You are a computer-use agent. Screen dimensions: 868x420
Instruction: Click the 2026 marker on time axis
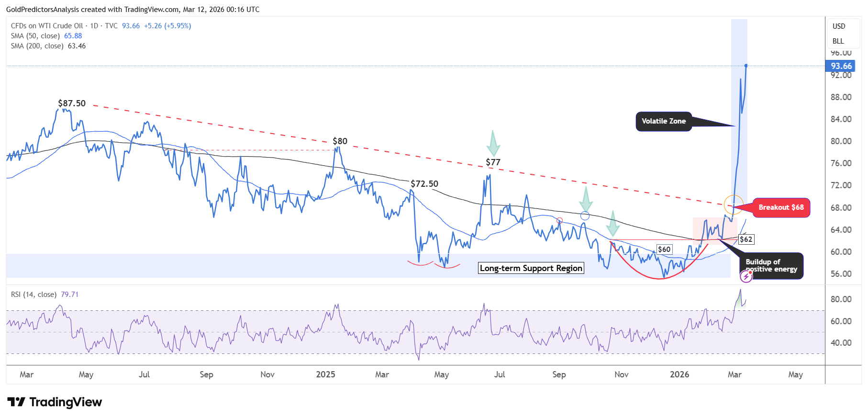coord(679,375)
